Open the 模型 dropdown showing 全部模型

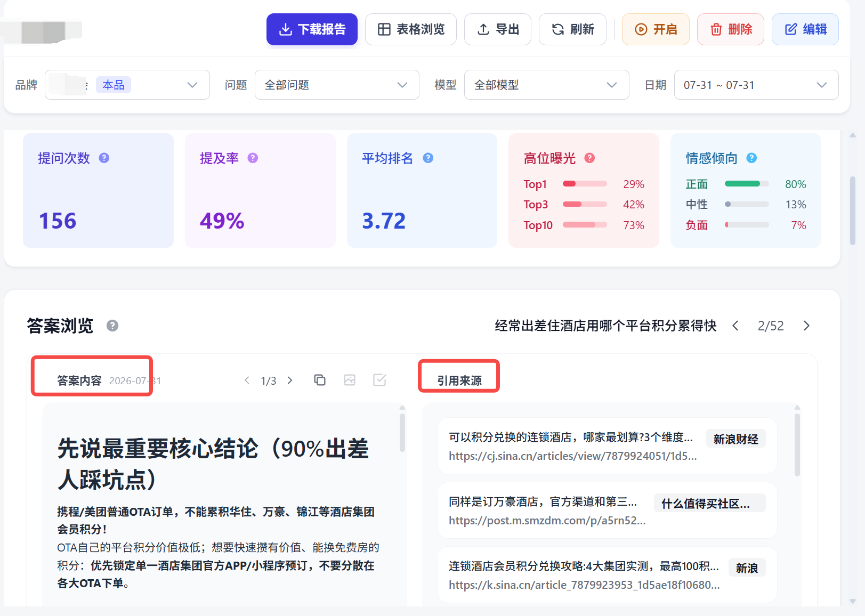547,85
